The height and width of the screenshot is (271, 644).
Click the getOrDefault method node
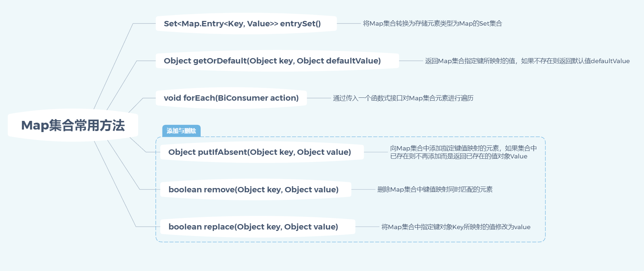pos(277,61)
